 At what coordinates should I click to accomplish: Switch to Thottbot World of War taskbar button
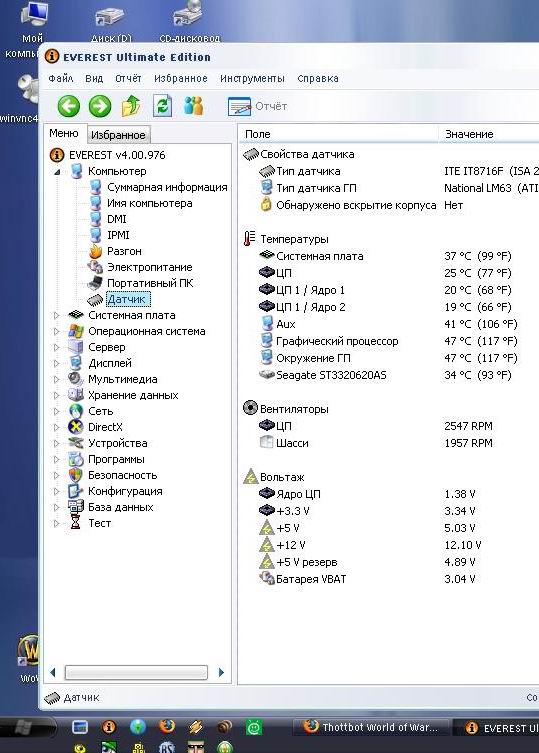coord(370,727)
